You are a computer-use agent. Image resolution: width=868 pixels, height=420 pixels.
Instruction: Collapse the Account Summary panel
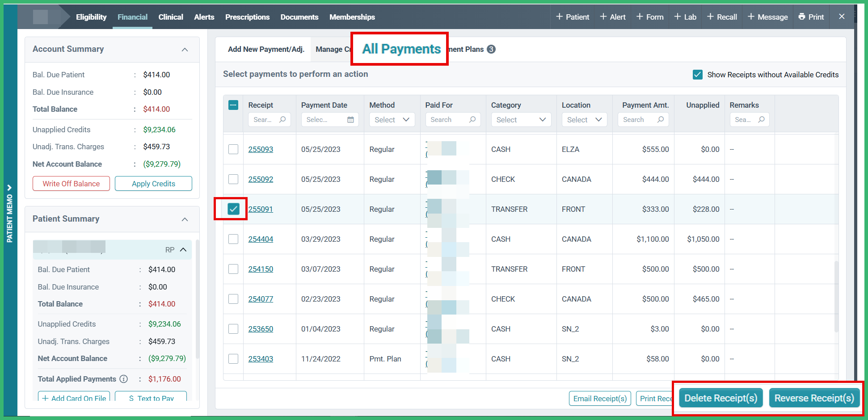[185, 49]
